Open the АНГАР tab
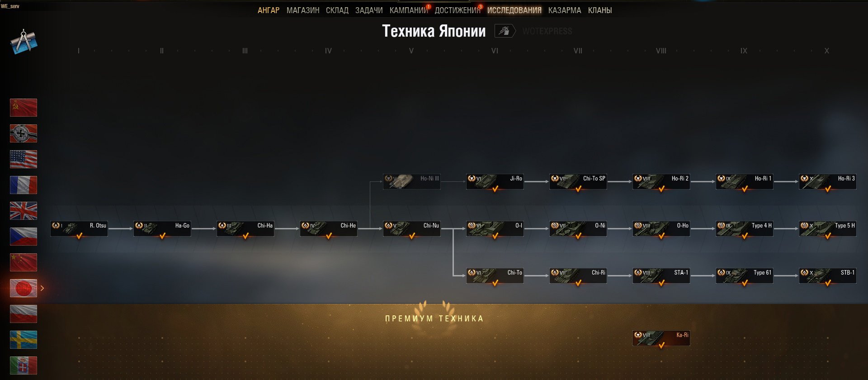Screen dimensions: 868x380 269,10
